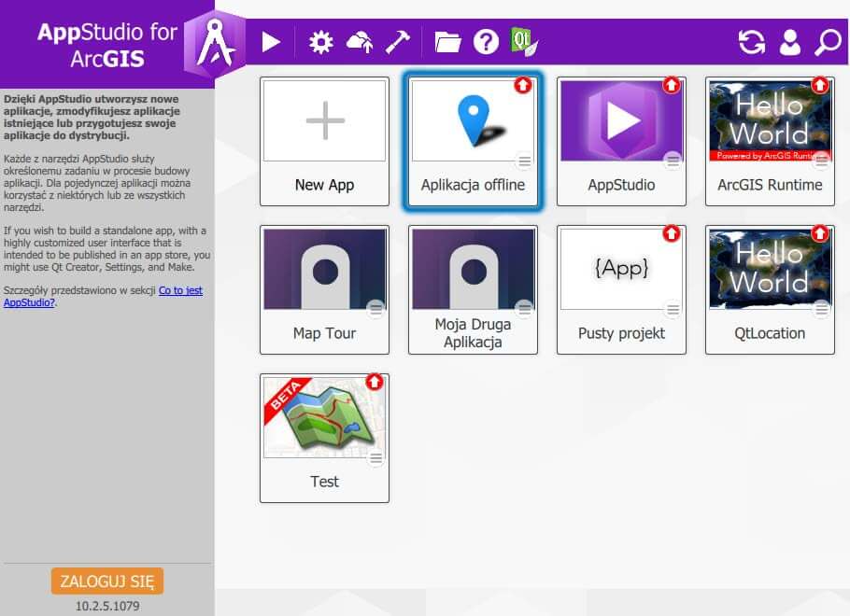Open the user account icon
The height and width of the screenshot is (616, 850).
click(790, 42)
